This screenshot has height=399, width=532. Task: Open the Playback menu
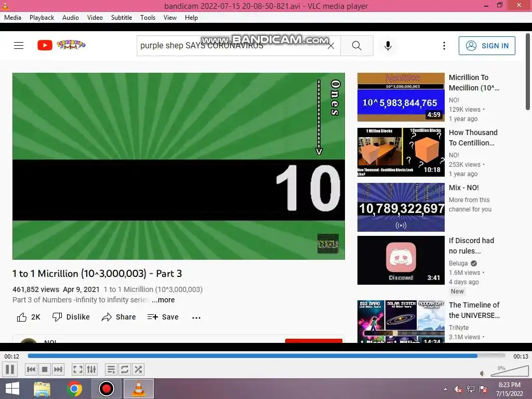point(42,18)
